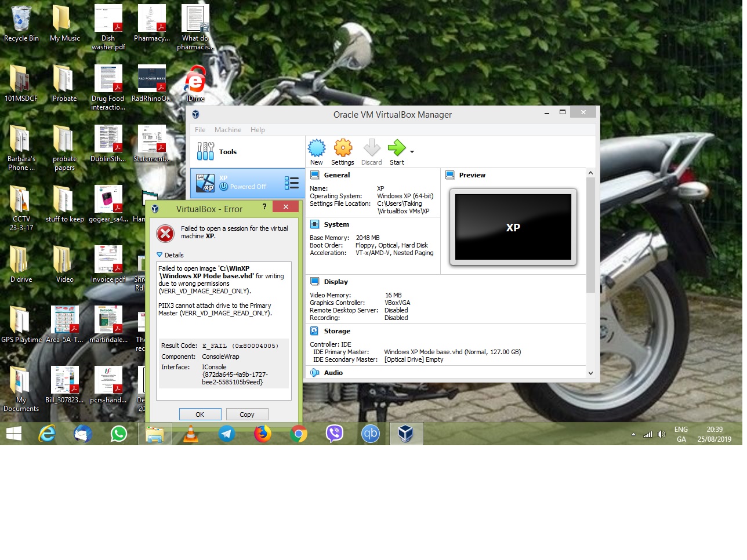The width and height of the screenshot is (747, 560).
Task: Open Google Chrome from the taskbar
Action: [x=299, y=434]
